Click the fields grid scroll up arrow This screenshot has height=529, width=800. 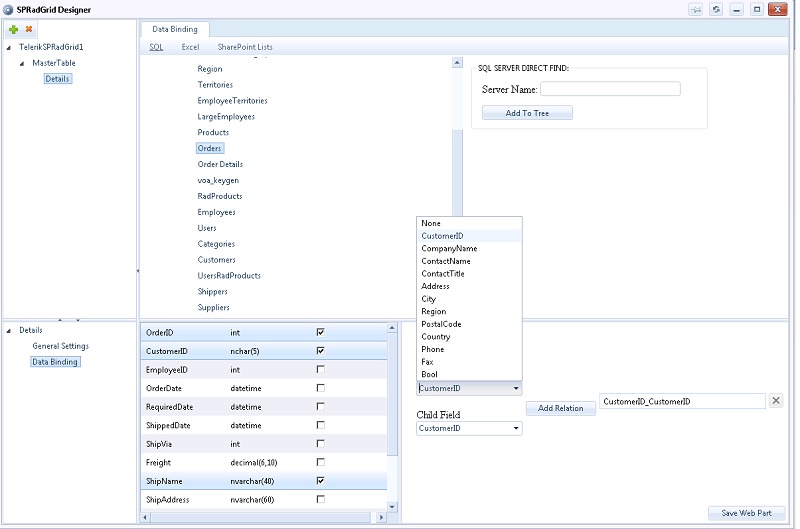[392, 328]
